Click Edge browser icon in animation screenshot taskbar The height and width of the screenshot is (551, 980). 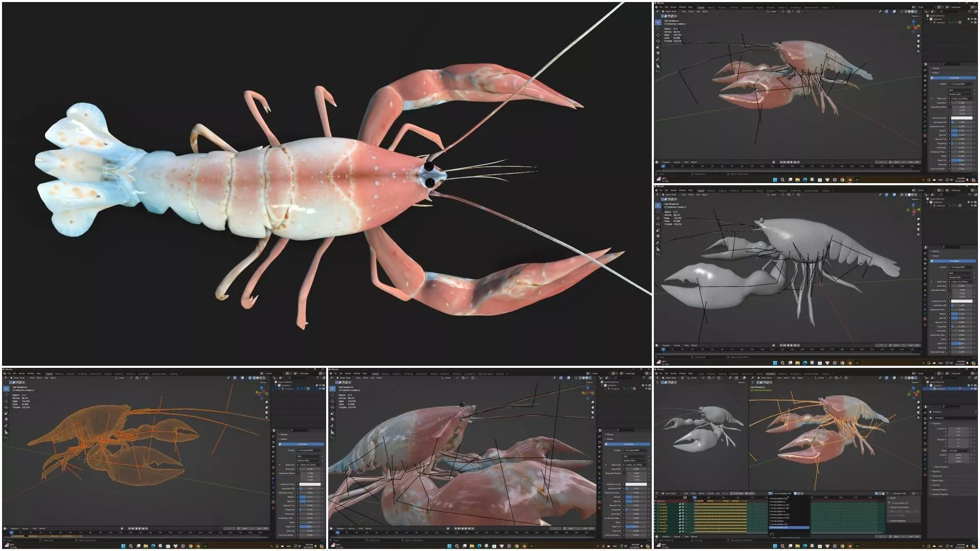coord(805,546)
